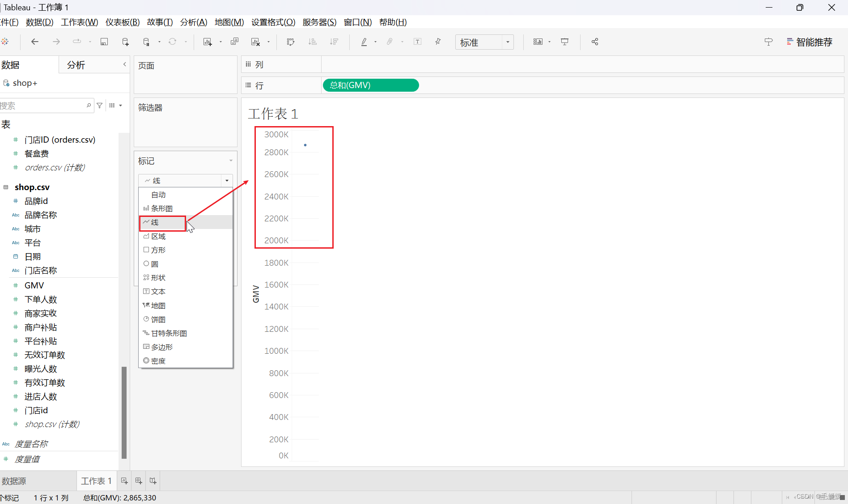Open the 智能推荐 Show Me panel
Viewport: 848px width, 504px height.
click(x=809, y=42)
